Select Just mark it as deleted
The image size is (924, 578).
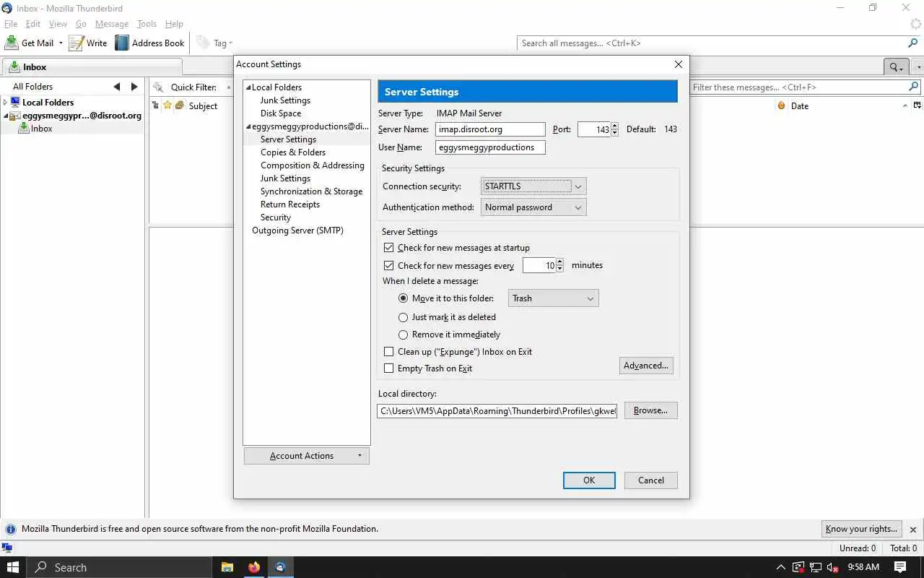pos(404,317)
